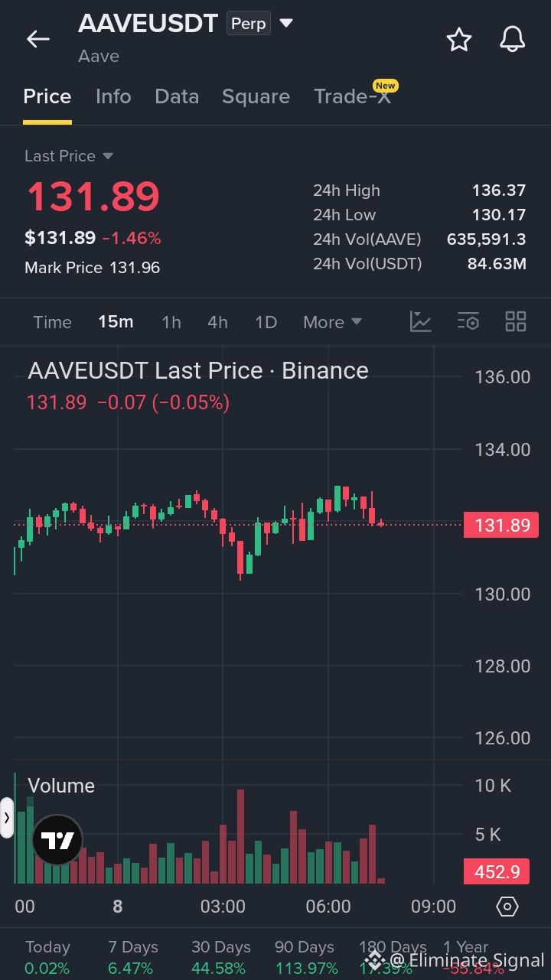Open the four-square grid layout icon
The height and width of the screenshot is (980, 551).
516,321
